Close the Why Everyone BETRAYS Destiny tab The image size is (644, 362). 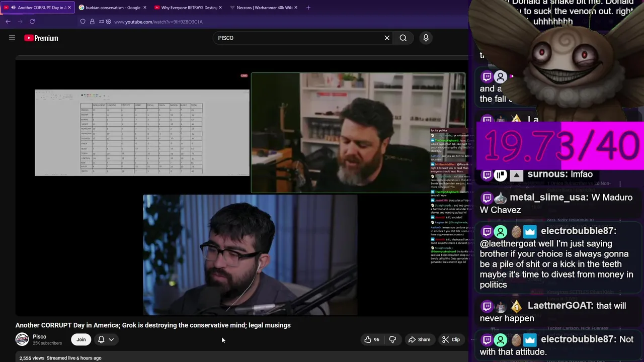point(220,8)
